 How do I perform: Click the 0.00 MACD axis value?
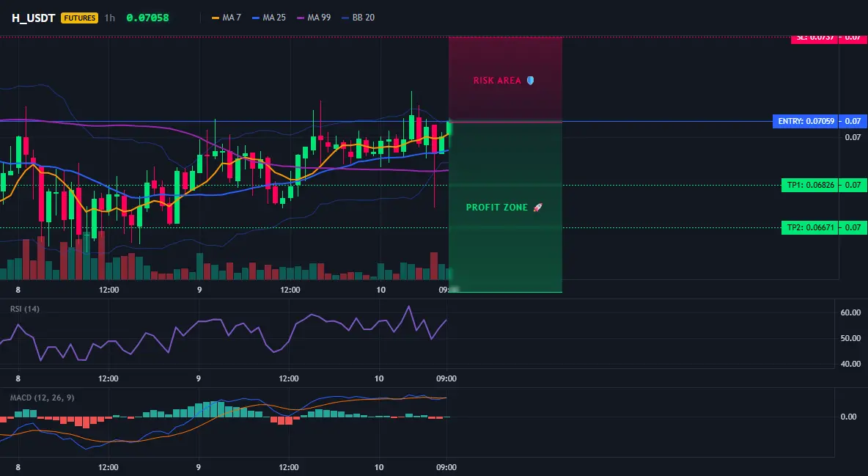click(x=849, y=417)
